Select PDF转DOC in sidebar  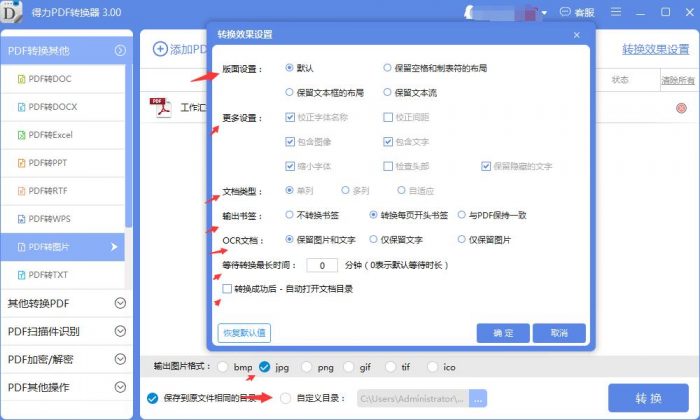pyautogui.click(x=63, y=79)
